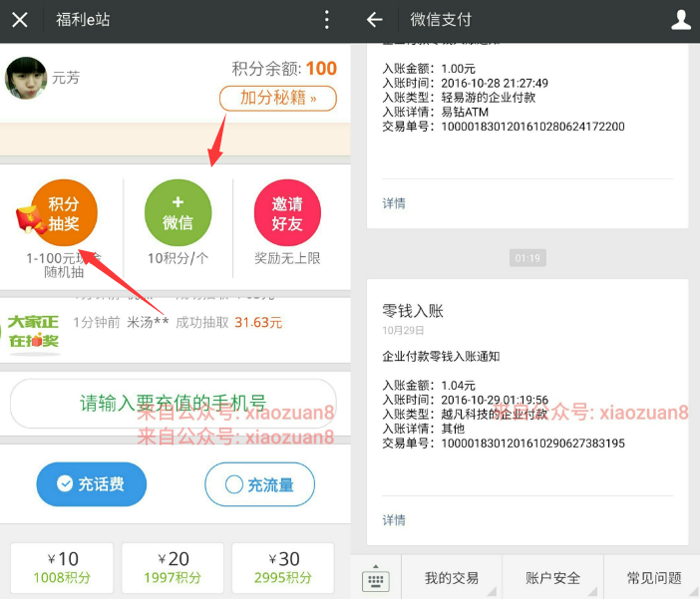Select the 充流量 option
The image size is (700, 599).
(x=260, y=484)
